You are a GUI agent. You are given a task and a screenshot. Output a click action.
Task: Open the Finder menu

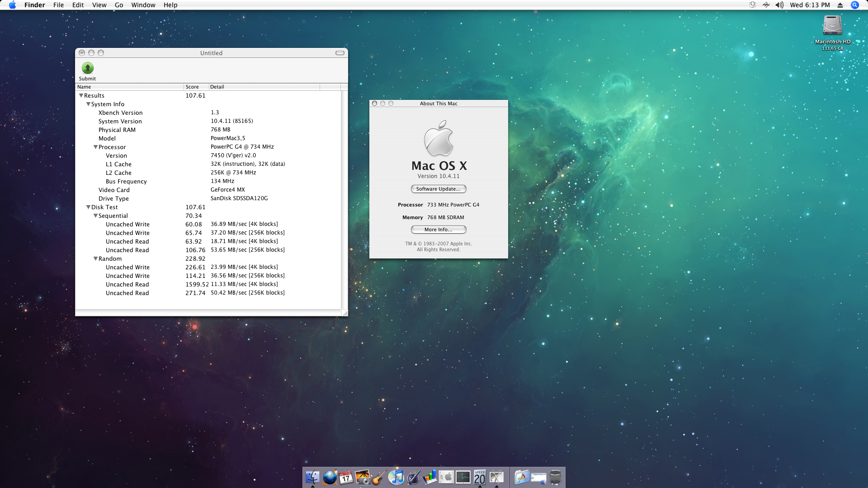point(34,5)
